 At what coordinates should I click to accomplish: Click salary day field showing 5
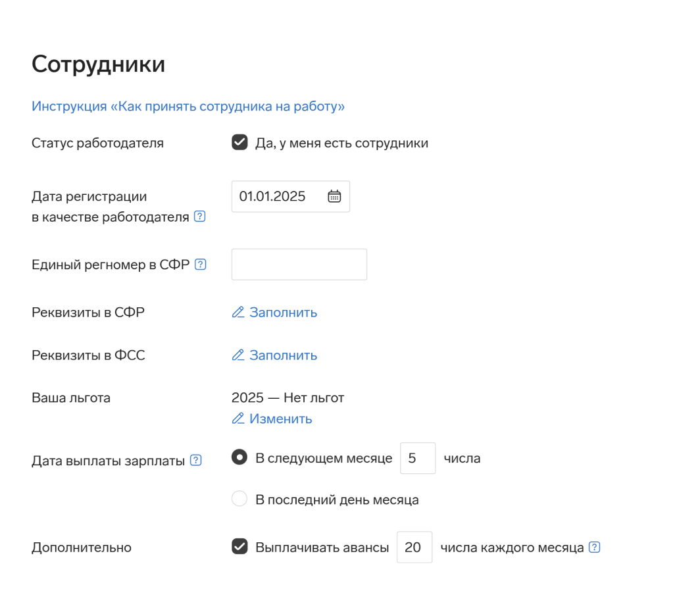point(418,458)
